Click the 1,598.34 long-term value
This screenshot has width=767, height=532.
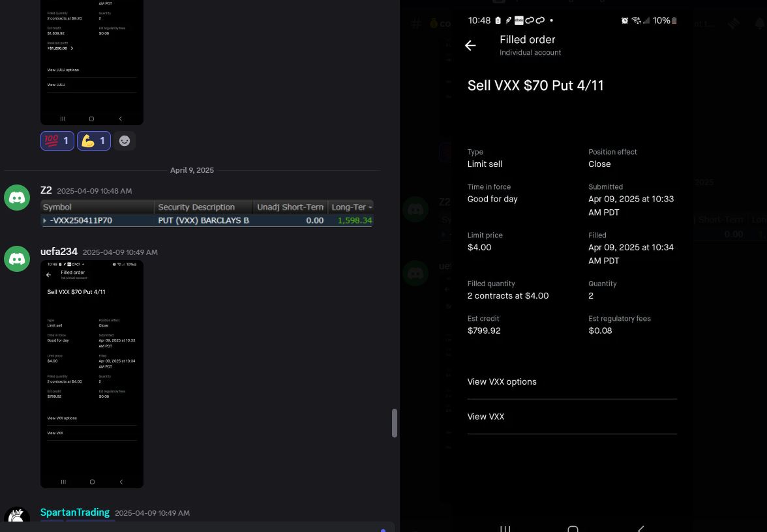coord(355,220)
